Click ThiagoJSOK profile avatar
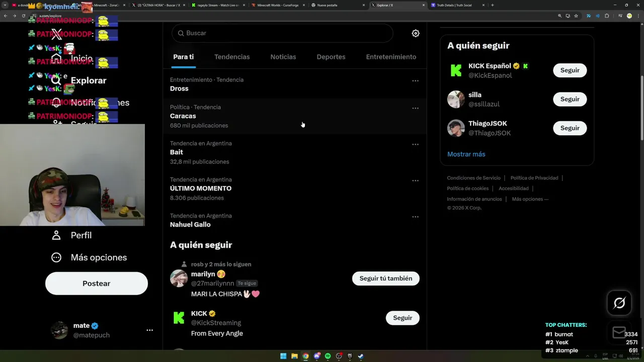This screenshot has width=644, height=362. coord(456,128)
